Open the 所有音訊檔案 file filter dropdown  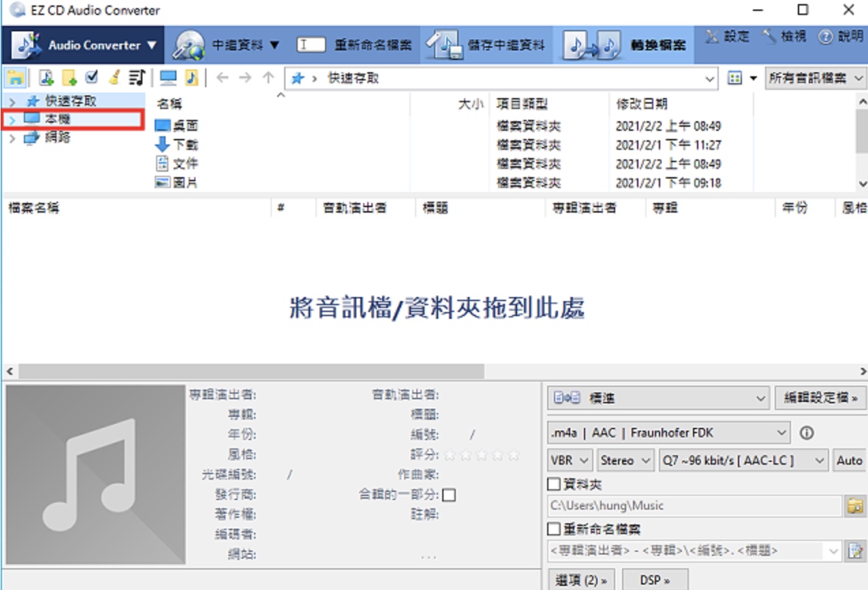click(816, 78)
